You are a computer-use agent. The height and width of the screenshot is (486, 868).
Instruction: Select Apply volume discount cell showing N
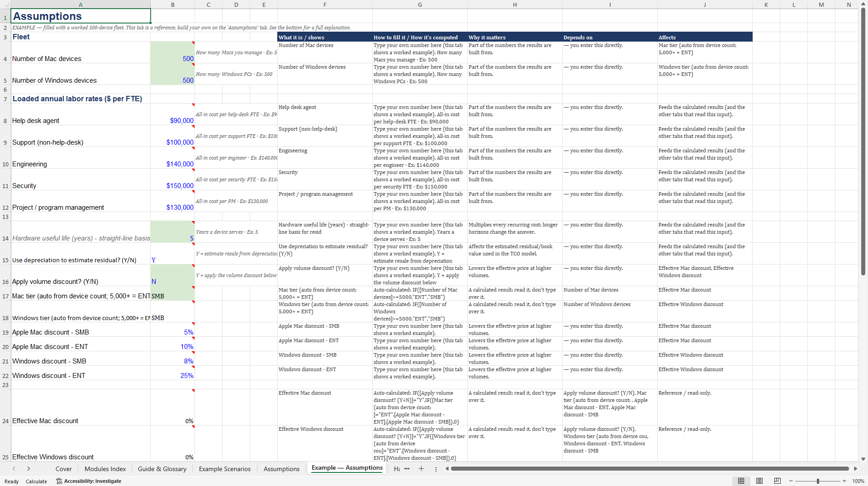coord(172,275)
